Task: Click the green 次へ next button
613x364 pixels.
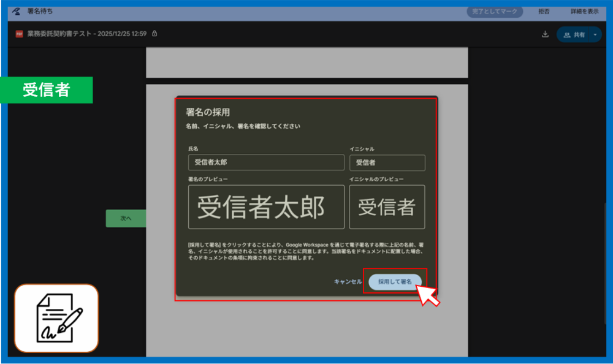Action: (x=126, y=218)
